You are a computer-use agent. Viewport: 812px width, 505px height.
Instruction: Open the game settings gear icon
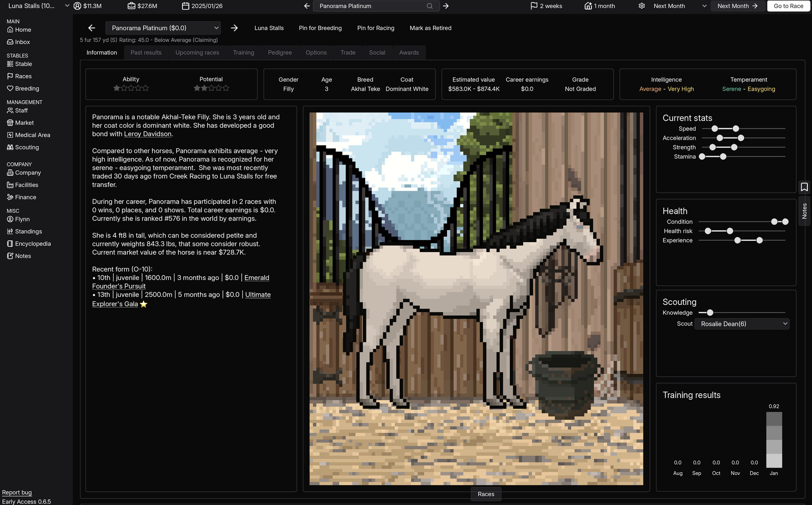click(641, 6)
